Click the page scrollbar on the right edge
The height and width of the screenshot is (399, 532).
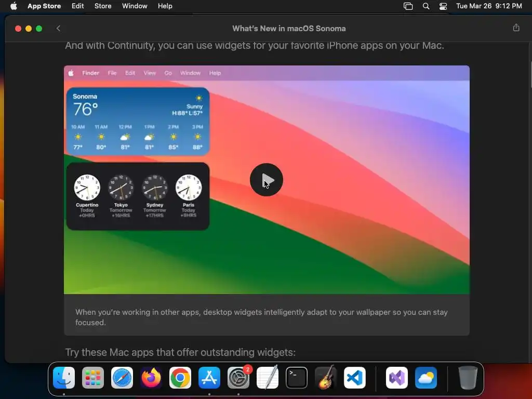[530, 75]
